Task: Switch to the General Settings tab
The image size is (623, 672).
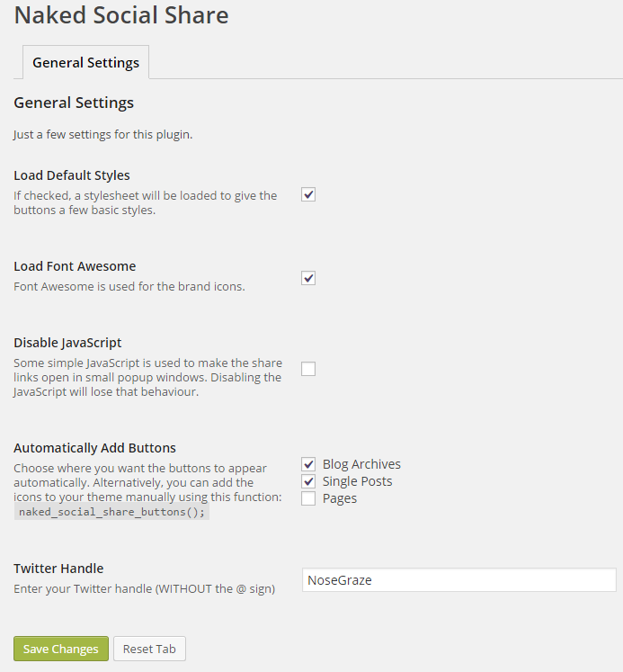Action: 85,62
